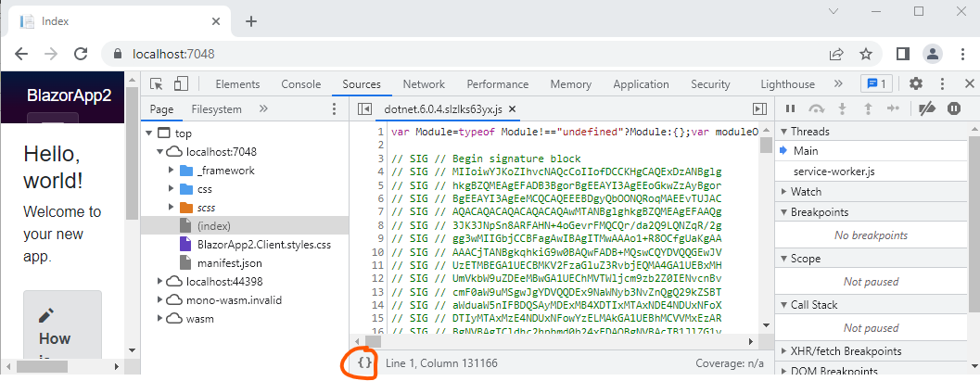
Task: Switch to the Elements tab
Action: (237, 84)
